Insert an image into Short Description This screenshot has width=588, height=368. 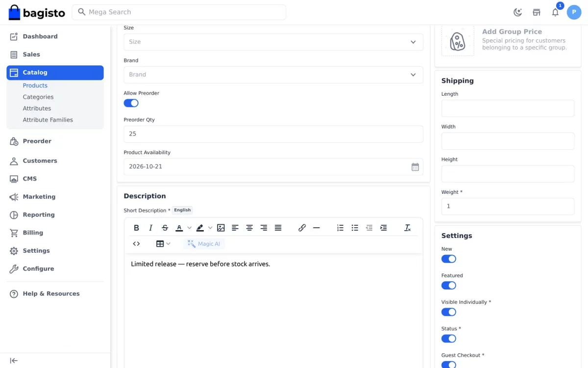pos(221,228)
